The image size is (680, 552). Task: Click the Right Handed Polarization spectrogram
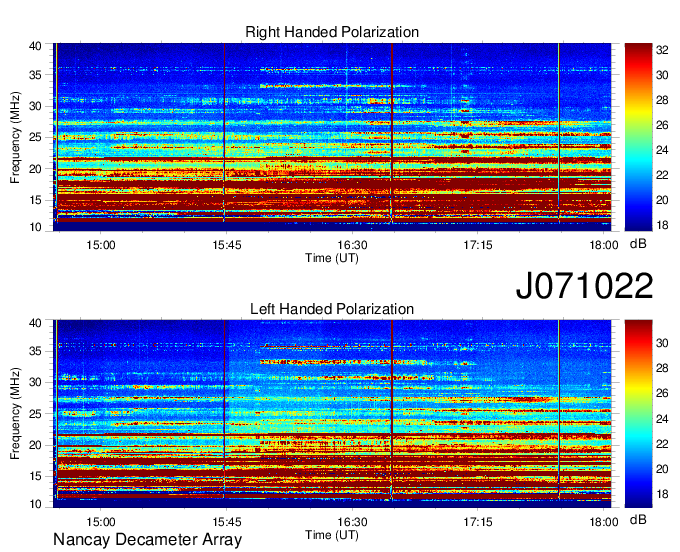coord(332,137)
